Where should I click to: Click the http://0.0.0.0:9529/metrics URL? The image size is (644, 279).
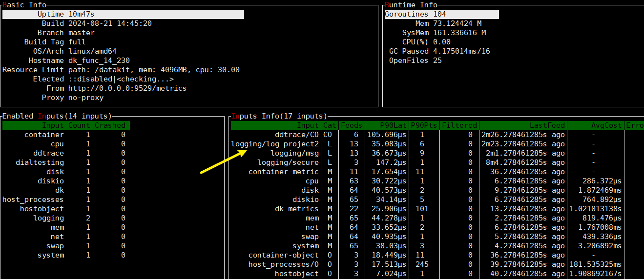point(127,88)
